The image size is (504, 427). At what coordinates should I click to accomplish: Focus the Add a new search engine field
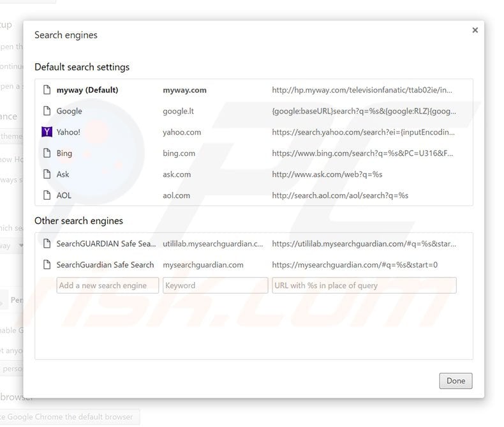(108, 285)
